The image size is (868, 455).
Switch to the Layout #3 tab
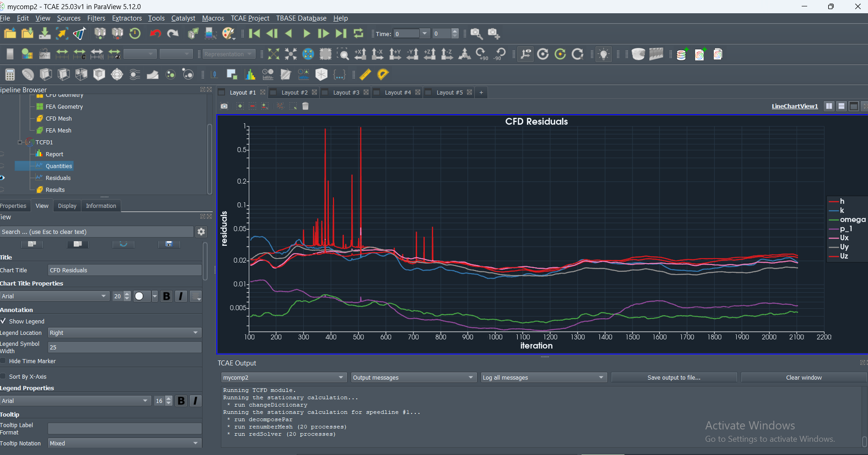coord(346,92)
